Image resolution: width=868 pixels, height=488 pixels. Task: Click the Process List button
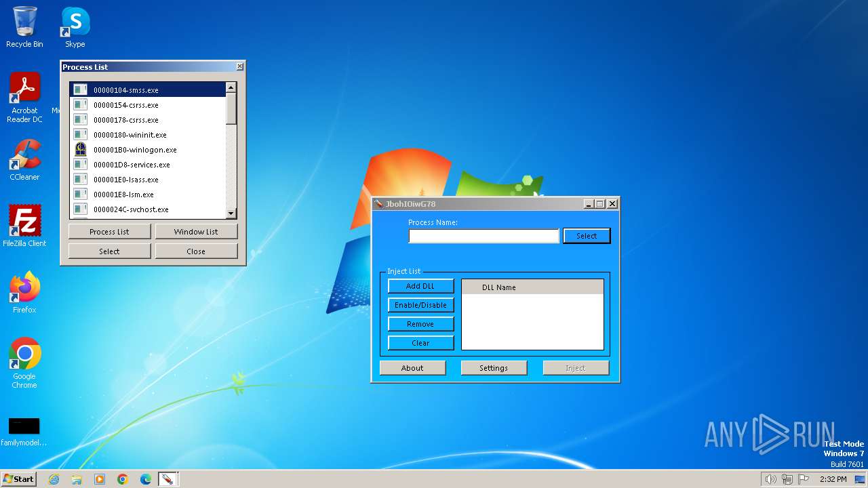(x=109, y=231)
